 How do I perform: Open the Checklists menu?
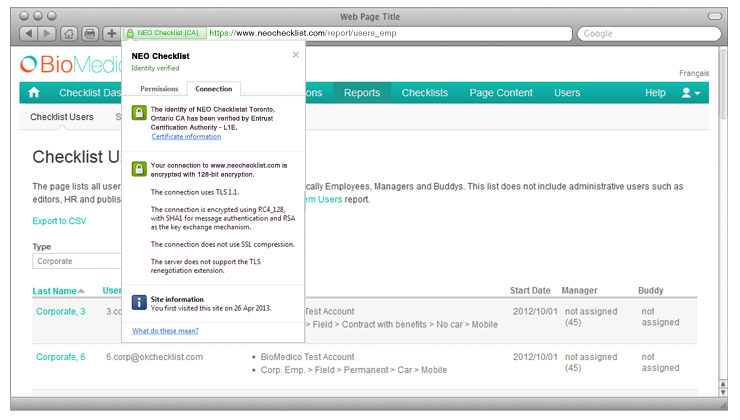pyautogui.click(x=425, y=93)
